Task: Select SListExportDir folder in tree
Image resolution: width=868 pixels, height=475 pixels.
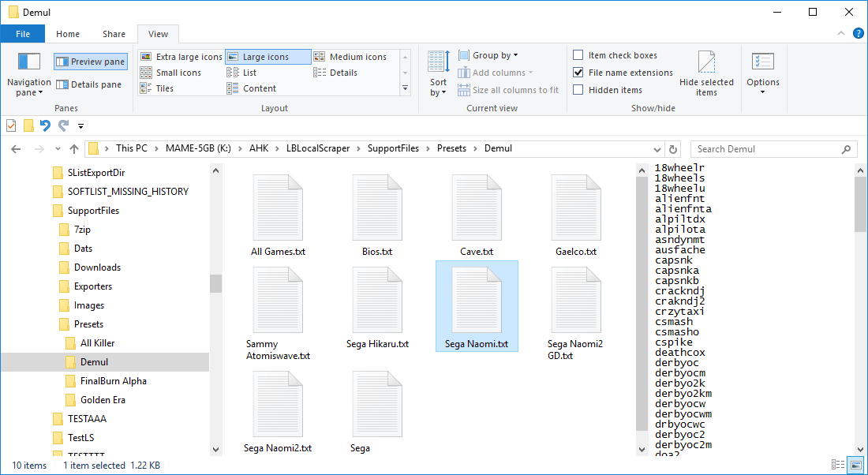Action: click(x=89, y=173)
